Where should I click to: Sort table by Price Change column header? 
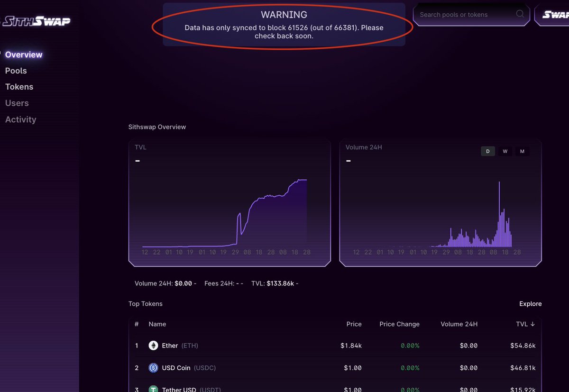(399, 324)
